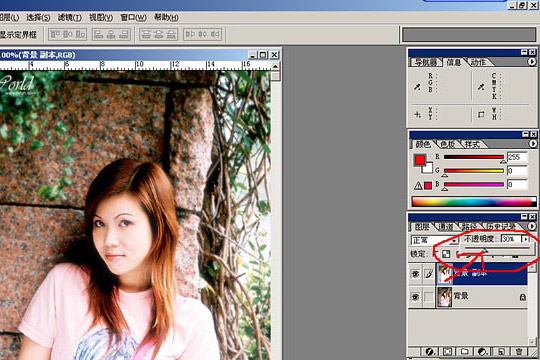Click the delete layer trash icon
This screenshot has height=360, width=540.
pos(519,351)
